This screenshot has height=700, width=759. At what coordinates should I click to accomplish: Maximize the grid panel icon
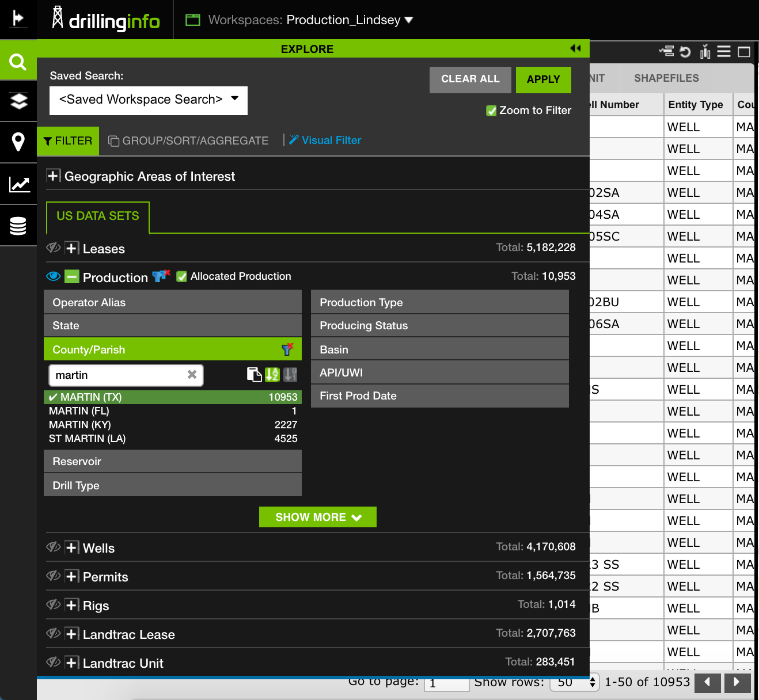point(744,52)
